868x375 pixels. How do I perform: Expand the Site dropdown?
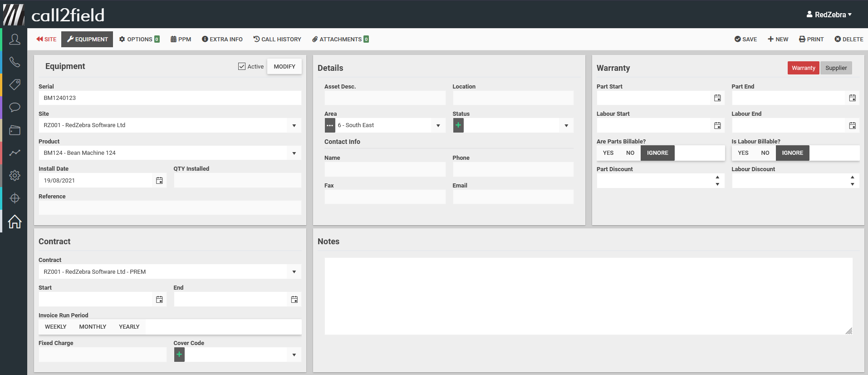pyautogui.click(x=294, y=126)
